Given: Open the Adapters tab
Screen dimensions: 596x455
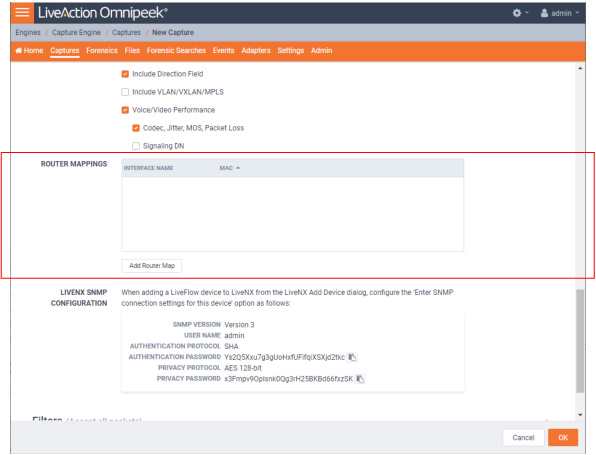Looking at the screenshot, I should [x=256, y=51].
